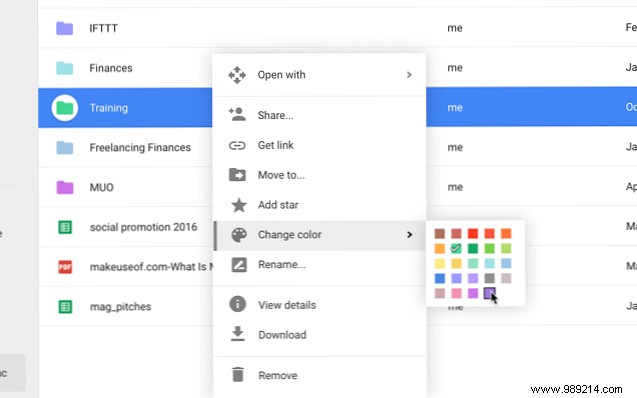Screen dimensions: 637x398
Task: Click the red PDF file icon
Action: click(65, 267)
